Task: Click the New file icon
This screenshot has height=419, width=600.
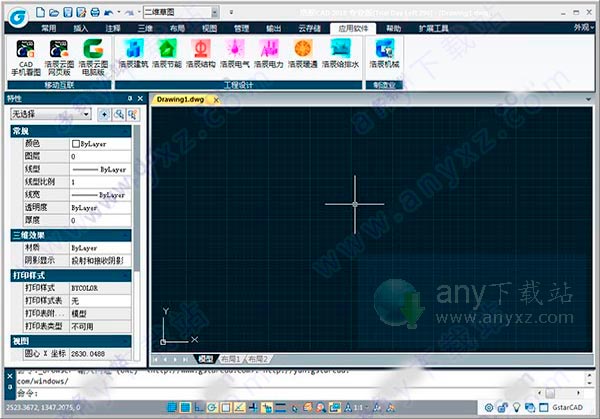Action: pos(40,12)
